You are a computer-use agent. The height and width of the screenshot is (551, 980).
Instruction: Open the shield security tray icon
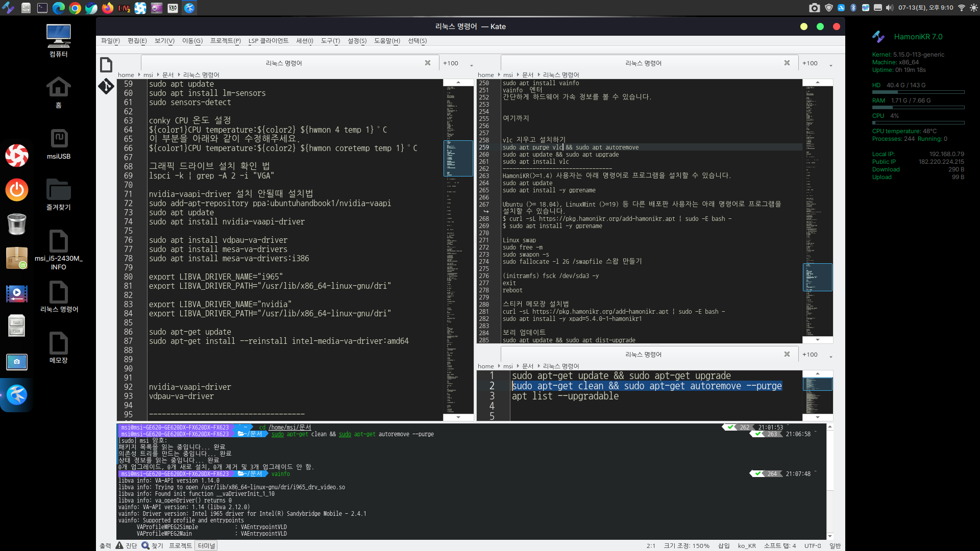pos(829,8)
